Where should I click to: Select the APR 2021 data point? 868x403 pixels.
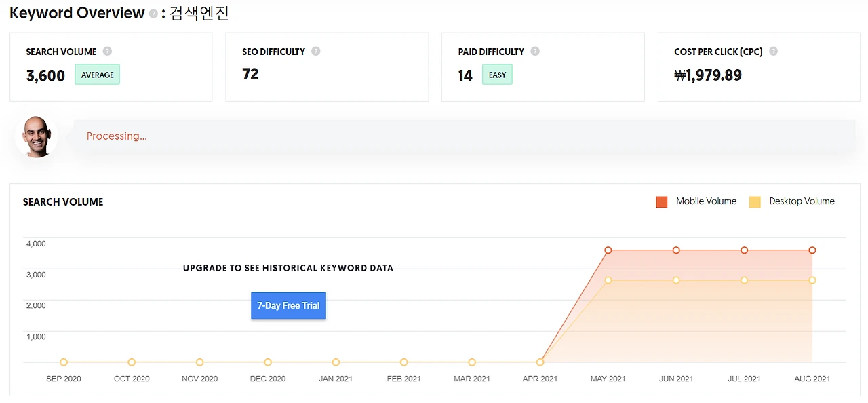[x=540, y=362]
